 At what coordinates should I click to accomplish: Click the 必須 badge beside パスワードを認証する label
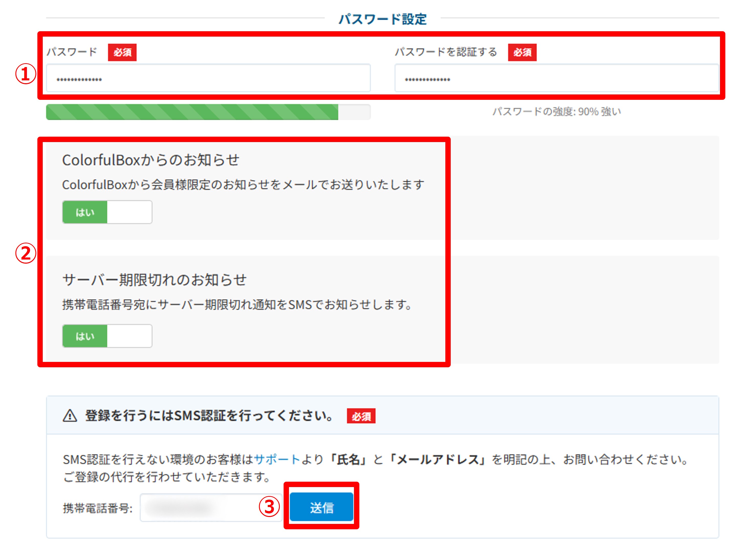[x=522, y=52]
